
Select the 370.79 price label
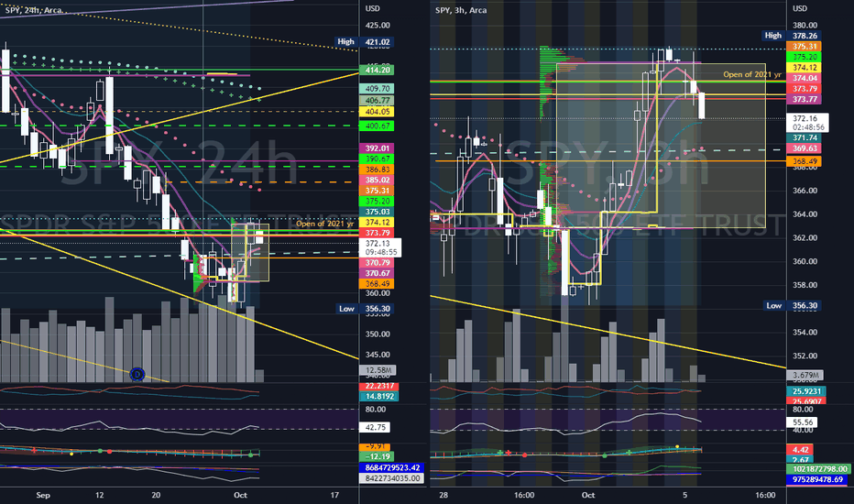coord(377,263)
